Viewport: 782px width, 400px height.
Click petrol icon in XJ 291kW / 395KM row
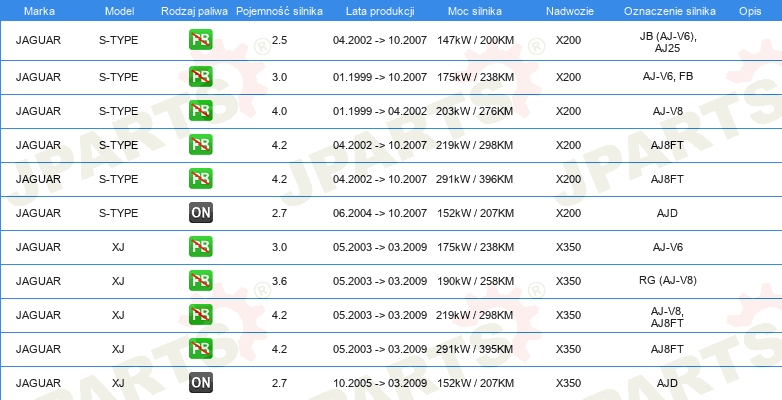point(201,349)
